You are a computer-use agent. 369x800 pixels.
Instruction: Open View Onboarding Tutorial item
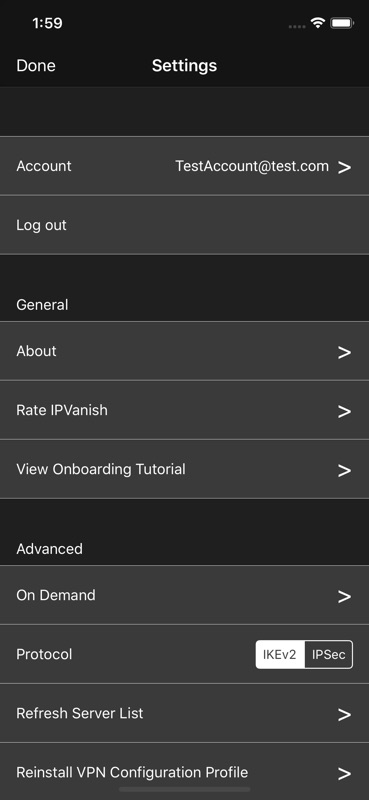pos(184,469)
